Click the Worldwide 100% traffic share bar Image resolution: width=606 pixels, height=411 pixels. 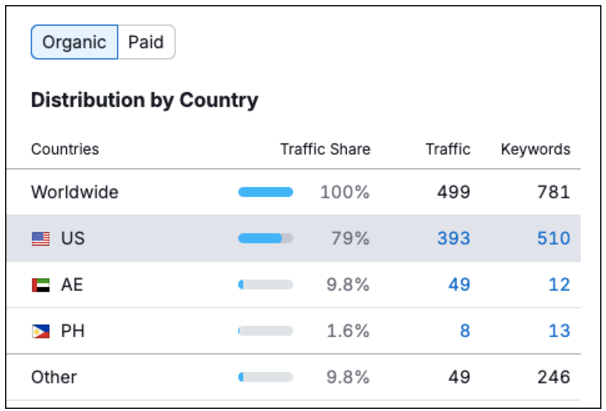click(x=265, y=192)
